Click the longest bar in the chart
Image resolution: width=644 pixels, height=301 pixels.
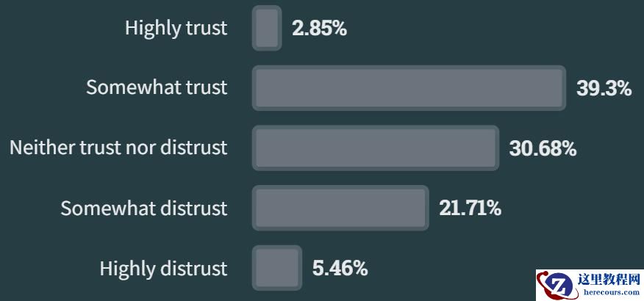click(409, 88)
